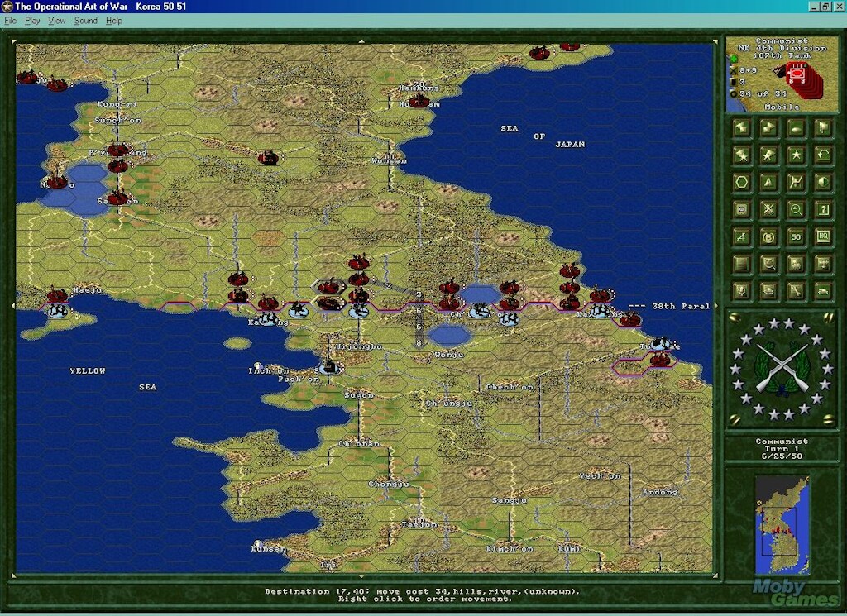Viewport: 847px width, 616px height.
Task: Click the '34 of 34' movement value
Action: pos(763,94)
